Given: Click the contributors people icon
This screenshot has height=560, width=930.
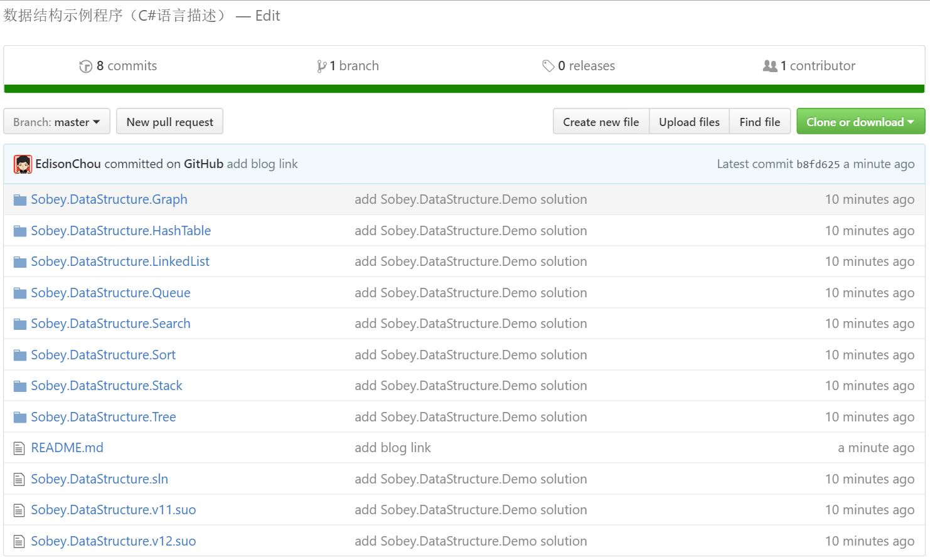Looking at the screenshot, I should (x=769, y=66).
